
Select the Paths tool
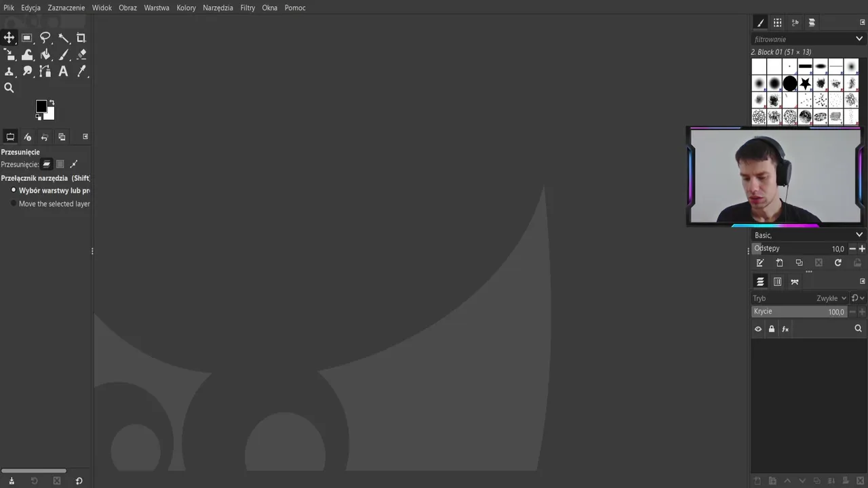pos(45,71)
